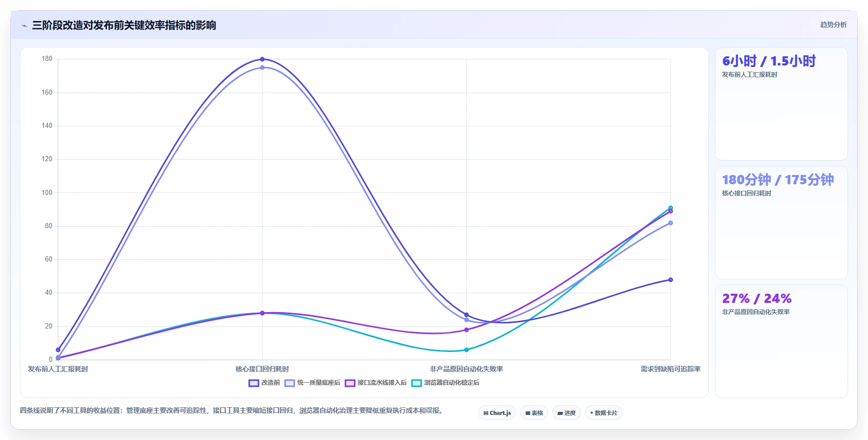Click the 核心接口回归耗时 x-axis label
868x440 pixels.
(x=262, y=369)
